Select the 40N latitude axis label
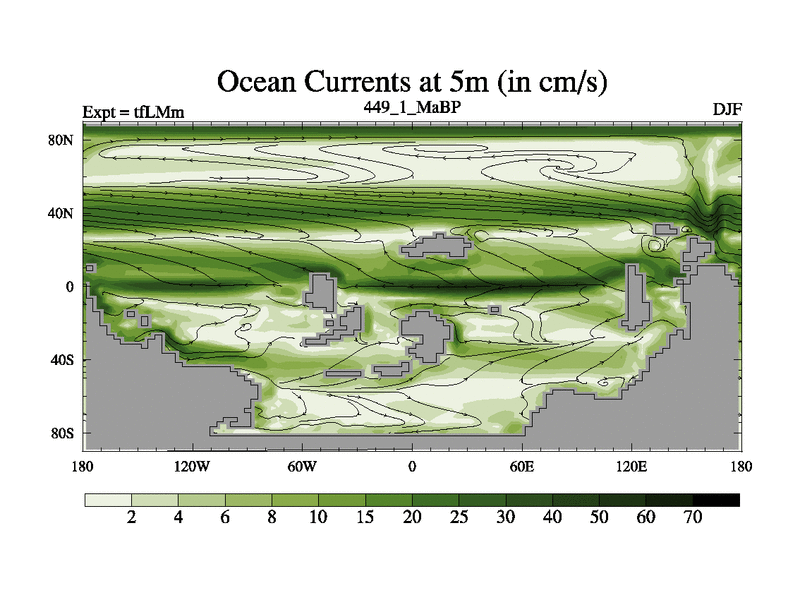 point(62,213)
